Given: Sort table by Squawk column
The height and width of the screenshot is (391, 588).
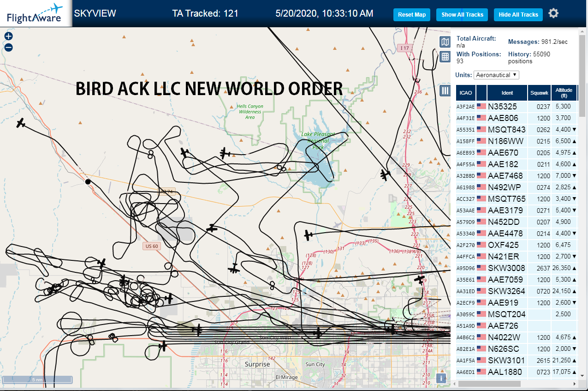Looking at the screenshot, I should click(539, 93).
